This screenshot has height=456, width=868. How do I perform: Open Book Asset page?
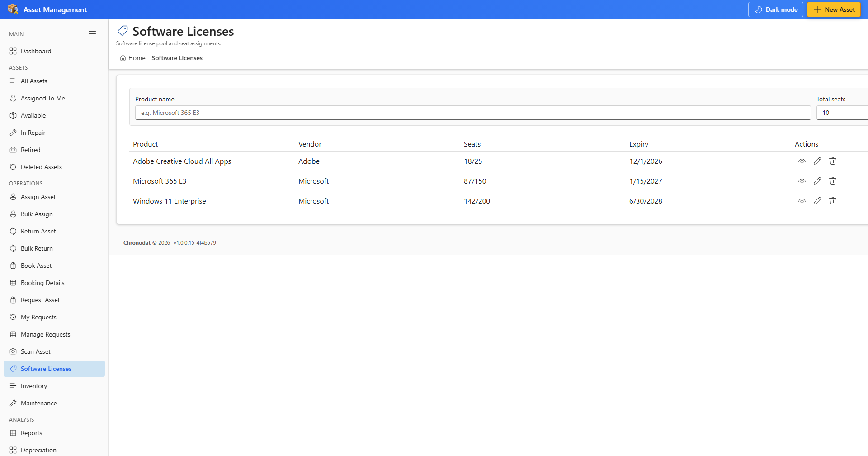click(54, 266)
